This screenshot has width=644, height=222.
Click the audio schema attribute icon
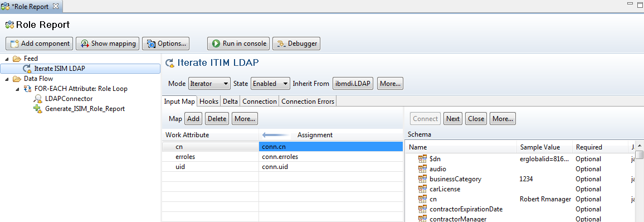coord(423,169)
